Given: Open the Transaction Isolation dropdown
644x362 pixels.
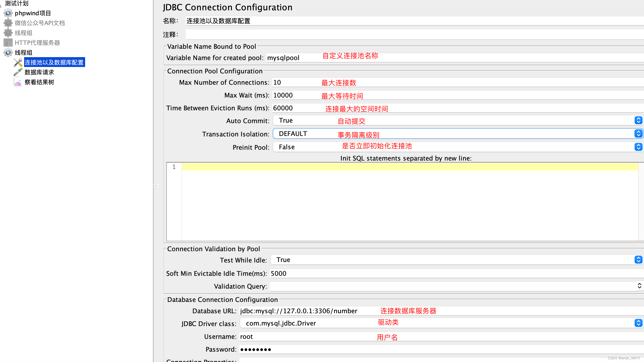Looking at the screenshot, I should [x=638, y=134].
